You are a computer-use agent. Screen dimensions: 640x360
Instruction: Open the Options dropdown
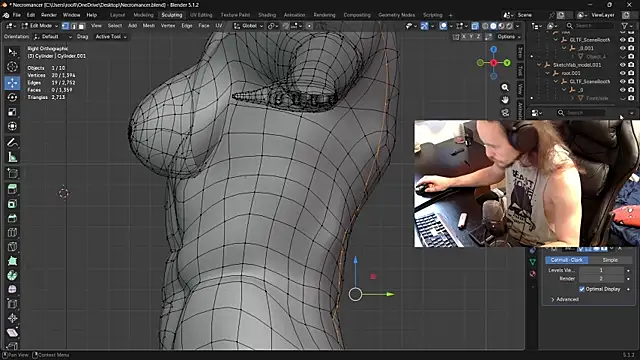click(x=509, y=37)
